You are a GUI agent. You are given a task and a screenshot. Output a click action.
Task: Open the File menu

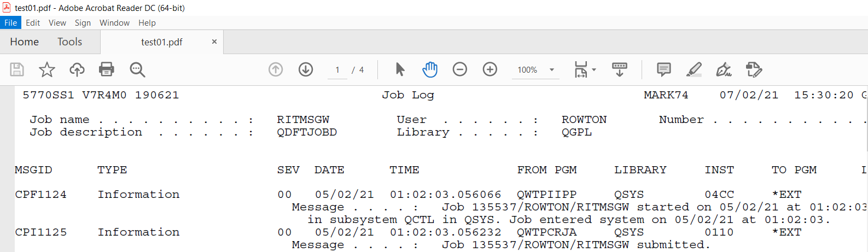click(10, 23)
